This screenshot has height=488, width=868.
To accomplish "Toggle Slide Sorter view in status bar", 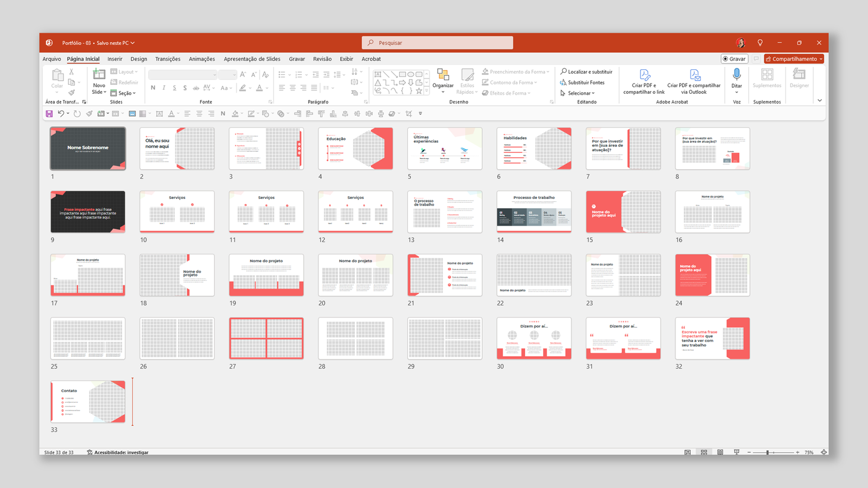I will point(704,452).
